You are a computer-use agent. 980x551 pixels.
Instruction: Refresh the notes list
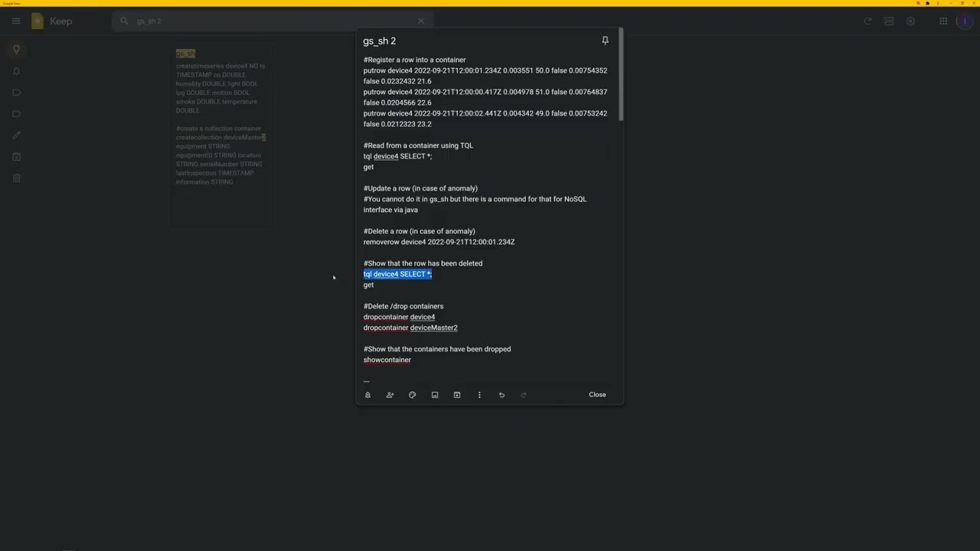coord(867,21)
